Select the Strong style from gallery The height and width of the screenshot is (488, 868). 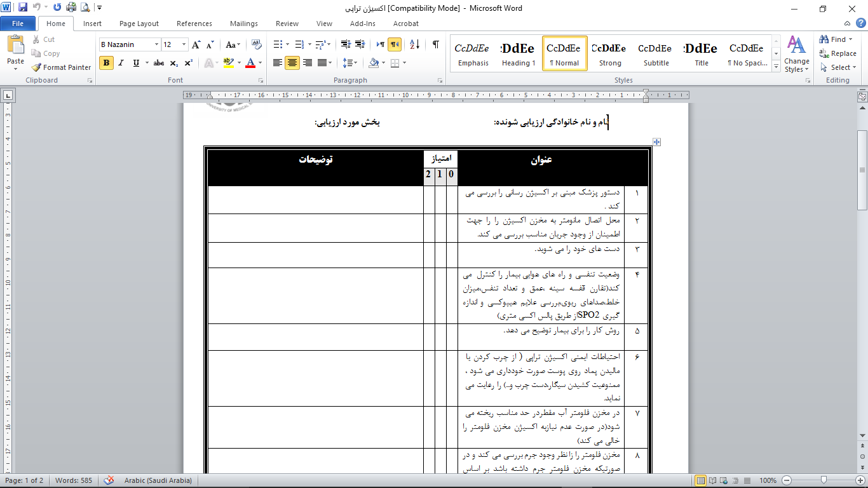(608, 53)
